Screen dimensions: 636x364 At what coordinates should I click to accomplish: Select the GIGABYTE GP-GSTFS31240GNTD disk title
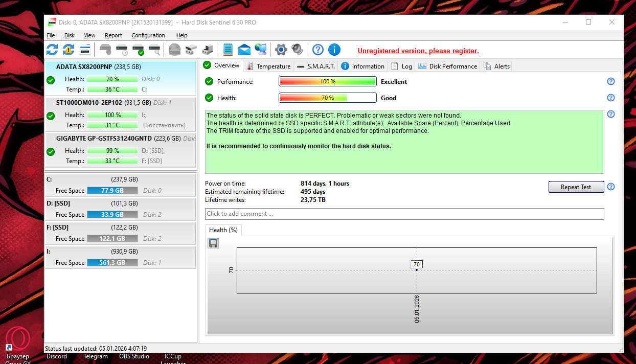[x=104, y=138]
